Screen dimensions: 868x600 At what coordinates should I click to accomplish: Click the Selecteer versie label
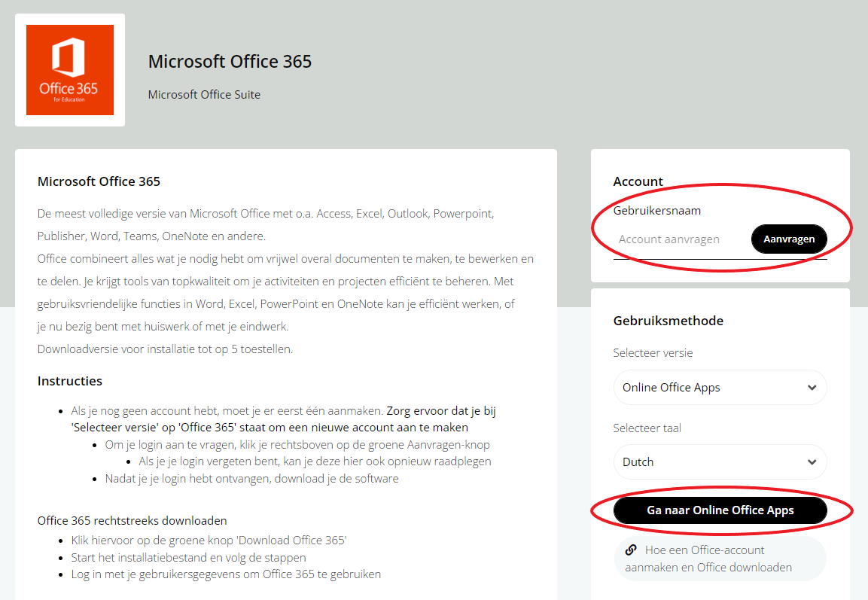point(653,353)
